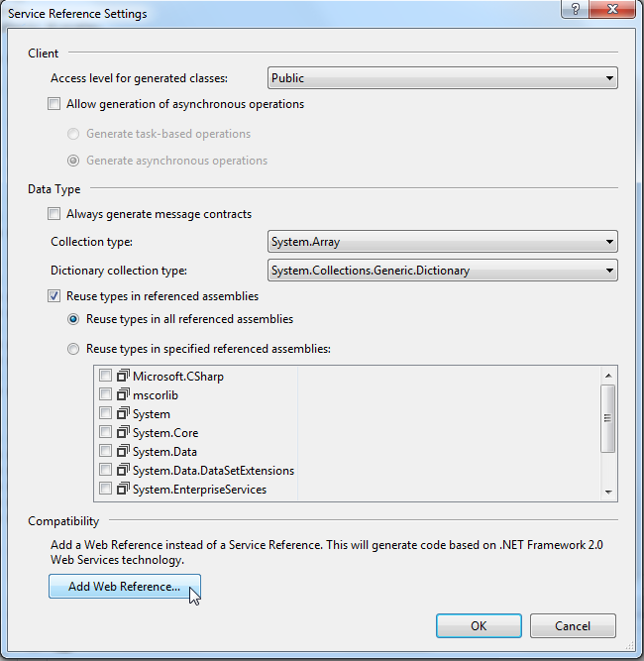Tick the System.Core assembly checkbox
This screenshot has width=644, height=661.
tap(106, 433)
